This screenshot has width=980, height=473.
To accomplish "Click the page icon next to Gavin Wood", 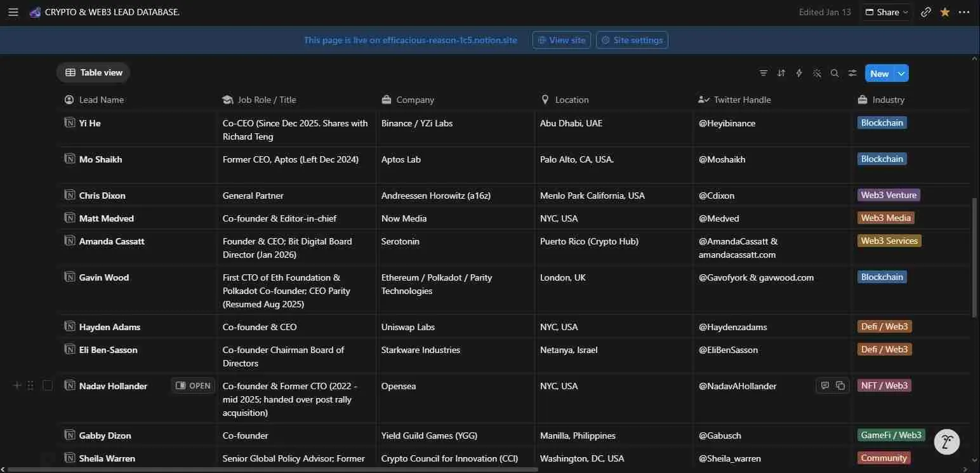I will [x=70, y=277].
